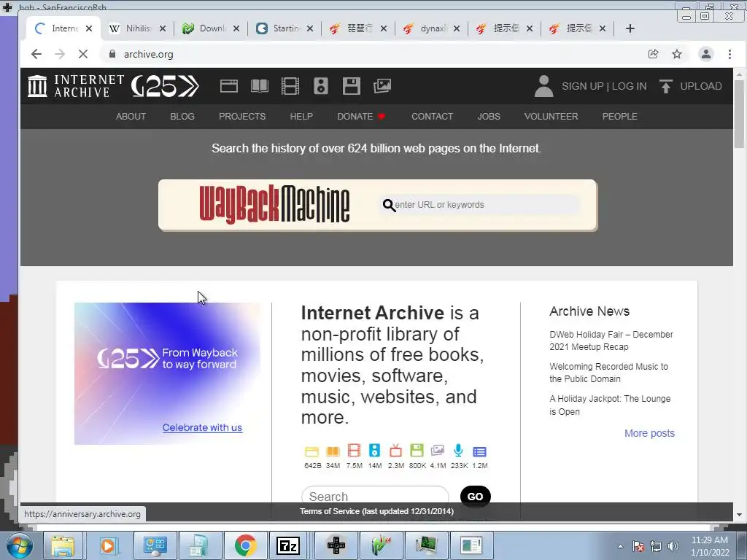This screenshot has width=747, height=560.
Task: Open DWeb Holiday Fair news post
Action: click(x=611, y=341)
